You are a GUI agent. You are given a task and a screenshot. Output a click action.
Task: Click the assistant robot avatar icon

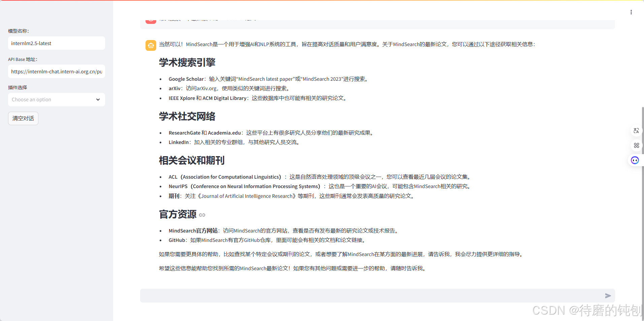click(151, 45)
